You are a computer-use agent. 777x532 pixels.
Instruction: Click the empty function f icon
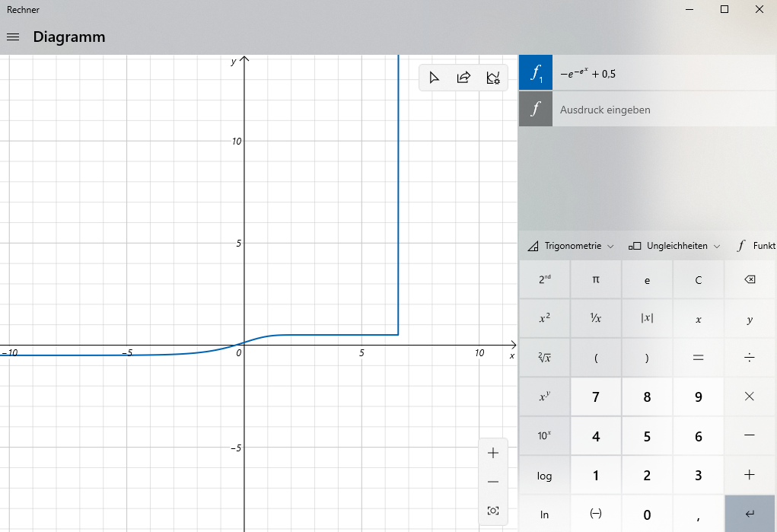tap(536, 109)
